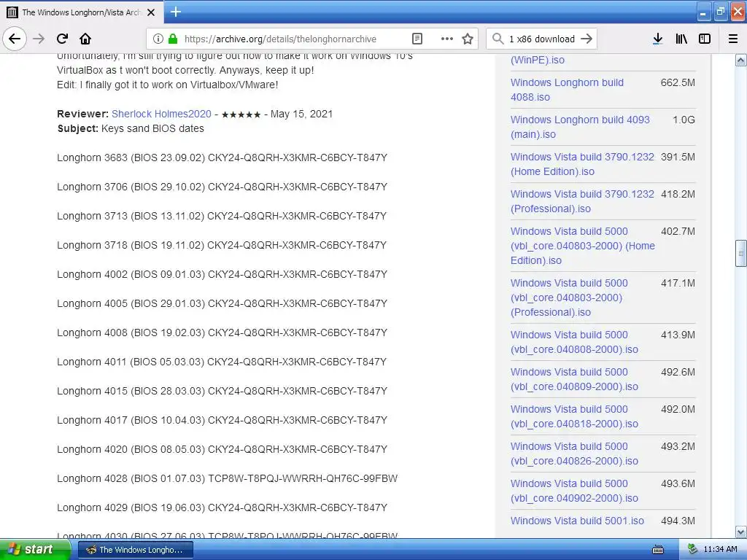The image size is (747, 560).
Task: Click the green secure connection padlock
Action: click(173, 39)
